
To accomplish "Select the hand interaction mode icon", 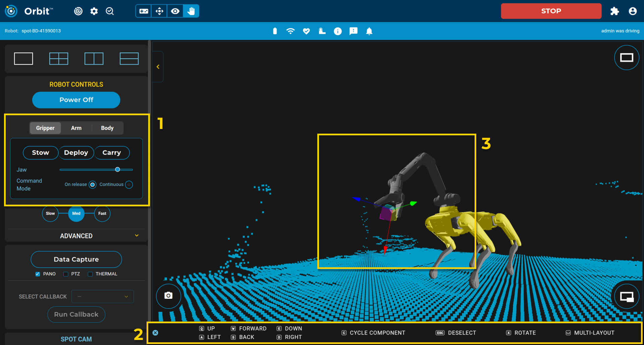I will pyautogui.click(x=191, y=11).
